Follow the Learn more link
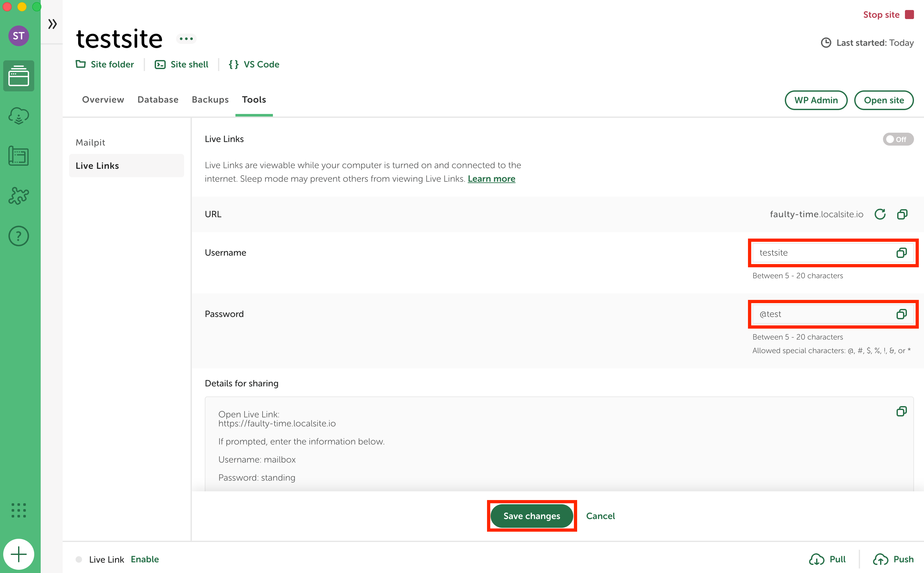The image size is (924, 573). coord(491,179)
